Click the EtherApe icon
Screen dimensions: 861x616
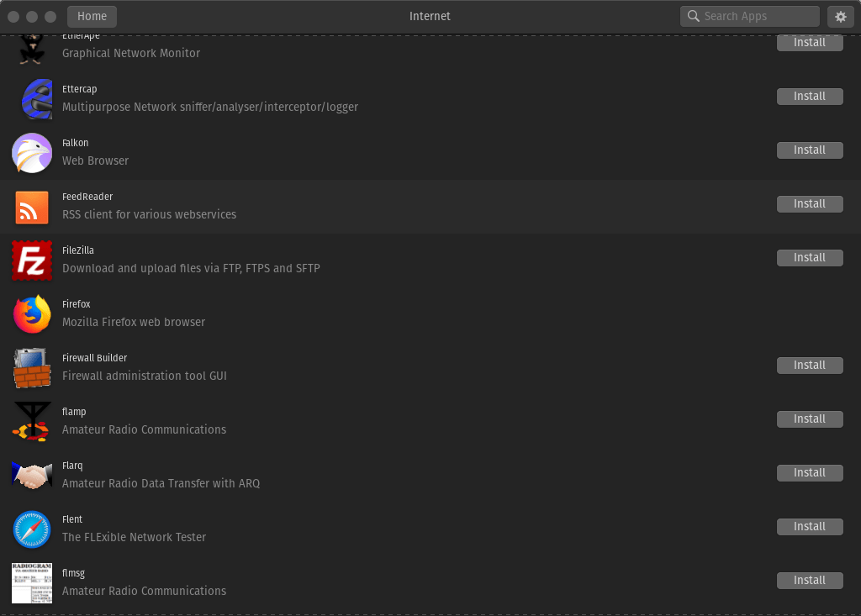click(x=31, y=46)
